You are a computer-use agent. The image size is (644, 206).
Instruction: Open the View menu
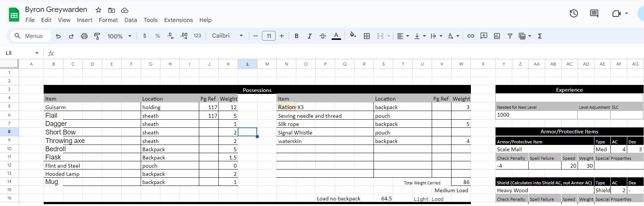pos(64,20)
